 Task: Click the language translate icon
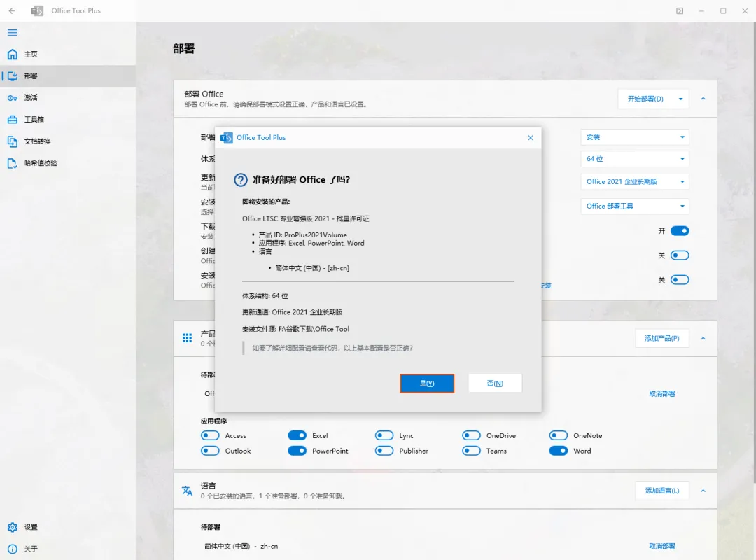tap(187, 491)
